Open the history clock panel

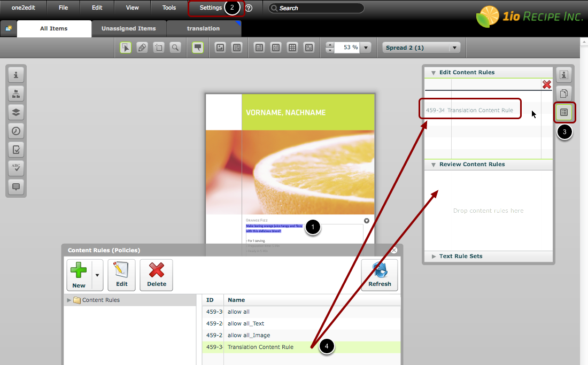(x=16, y=131)
